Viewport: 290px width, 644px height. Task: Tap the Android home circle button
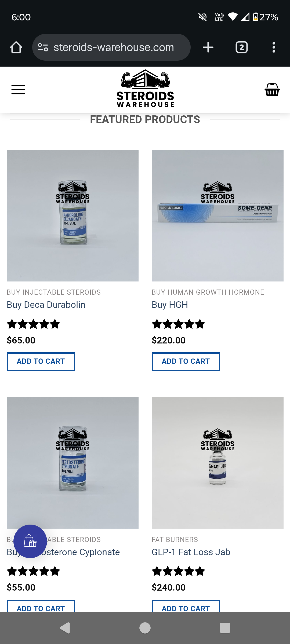(145, 628)
